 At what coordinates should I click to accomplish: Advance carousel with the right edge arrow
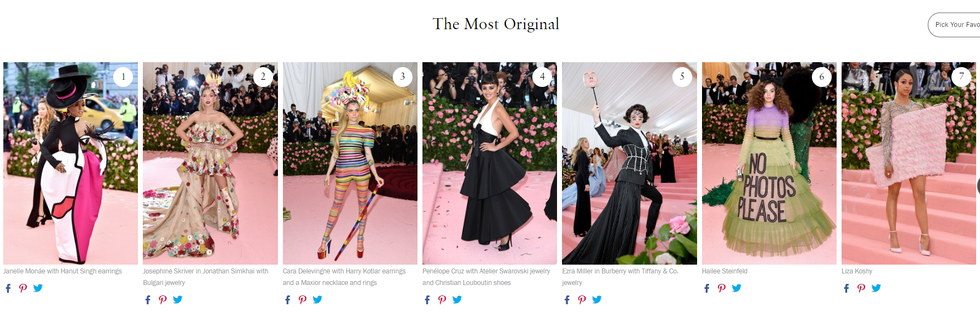click(978, 186)
